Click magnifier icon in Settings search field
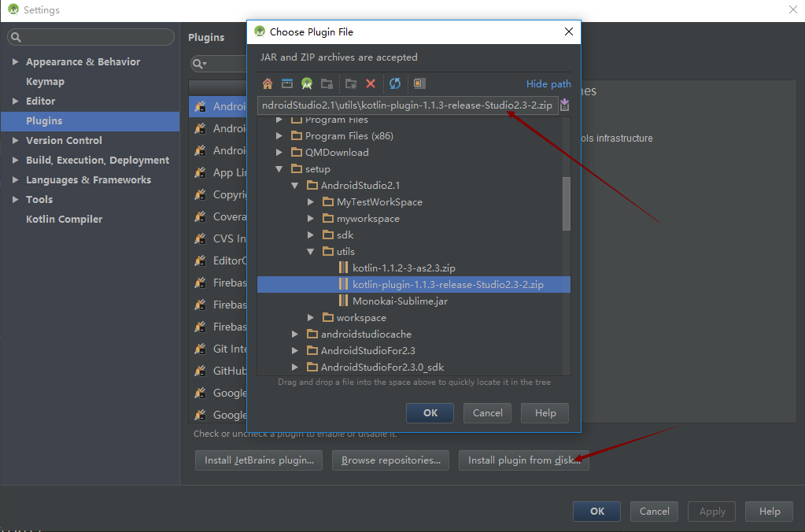This screenshot has width=805, height=532. (16, 37)
